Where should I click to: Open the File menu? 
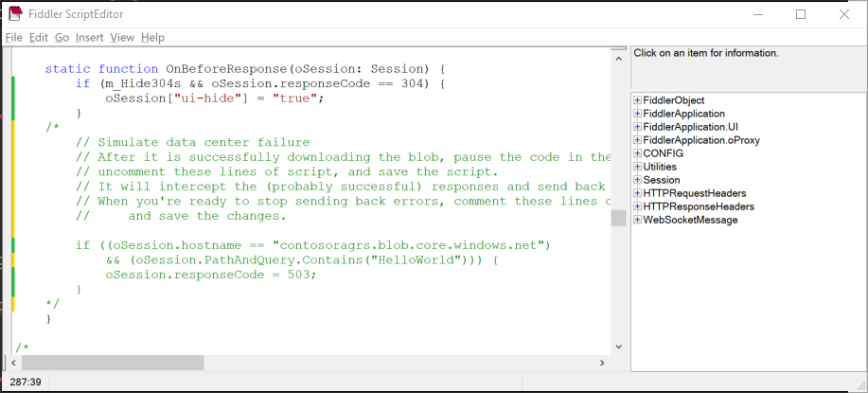pos(13,38)
